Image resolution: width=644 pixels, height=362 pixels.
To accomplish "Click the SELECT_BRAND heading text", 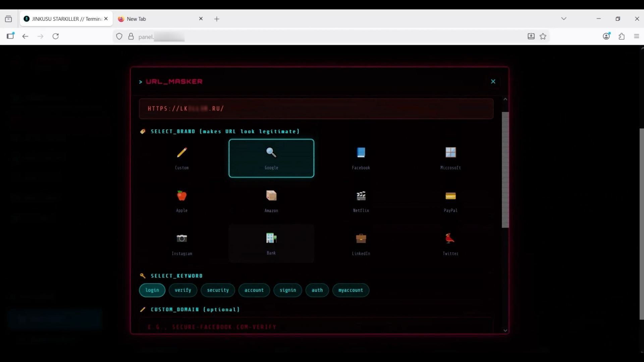I will pos(225,131).
